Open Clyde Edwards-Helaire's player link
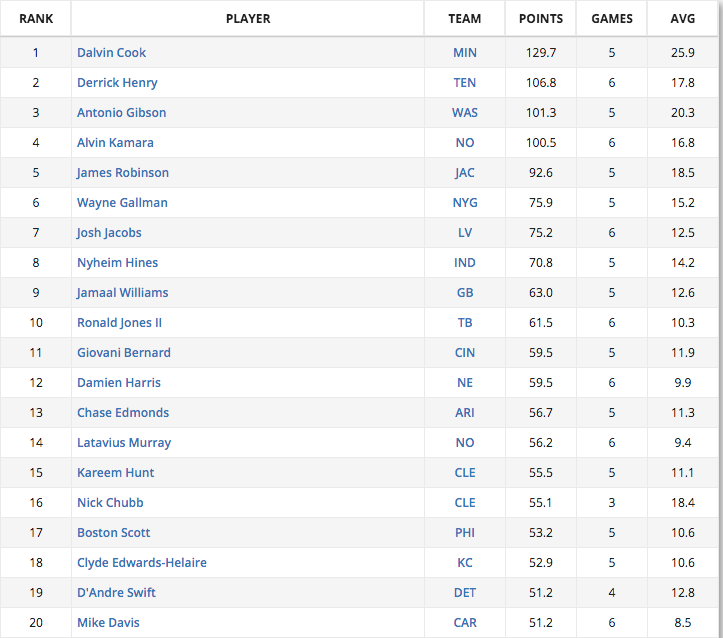Viewport: 723px width, 638px height. click(142, 562)
